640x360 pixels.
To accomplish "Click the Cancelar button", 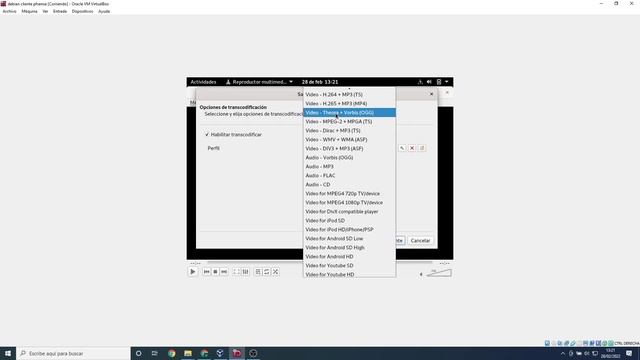I will (420, 240).
